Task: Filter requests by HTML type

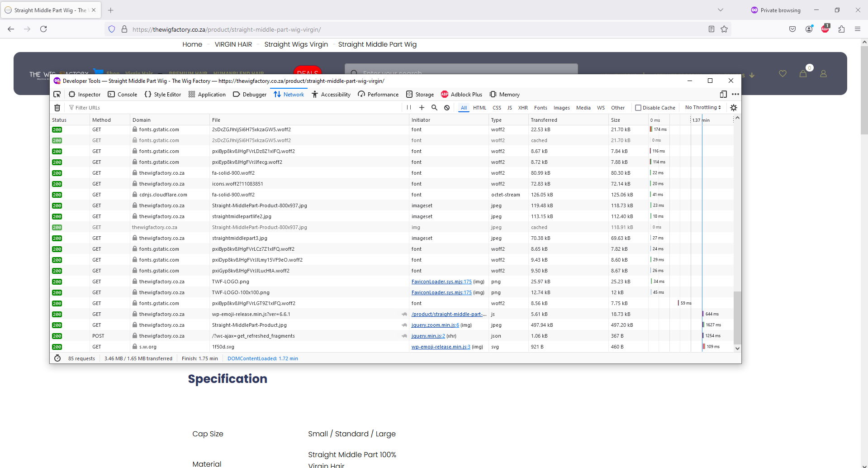Action: pyautogui.click(x=479, y=108)
